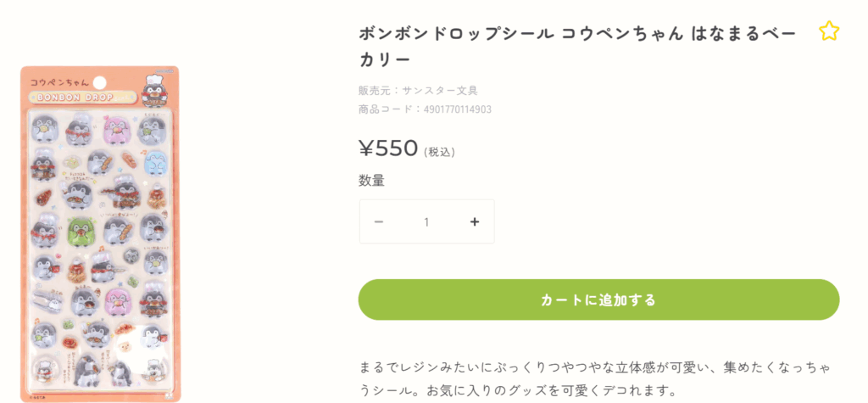Increase quantity with the plus button
868x403 pixels.
[475, 222]
